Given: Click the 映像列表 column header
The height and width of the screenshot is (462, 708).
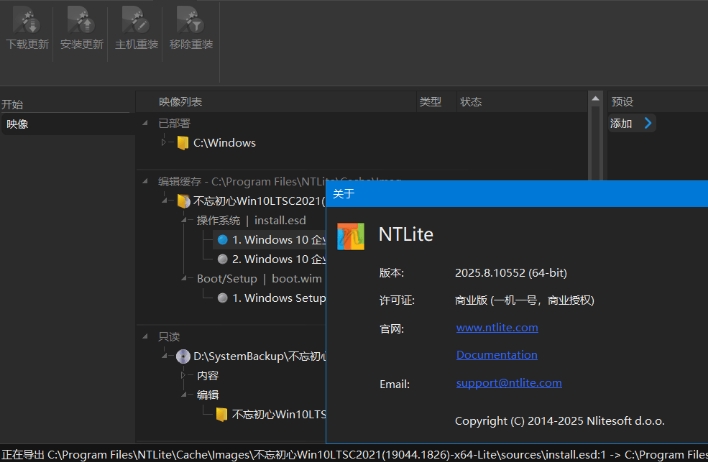Looking at the screenshot, I should point(180,102).
